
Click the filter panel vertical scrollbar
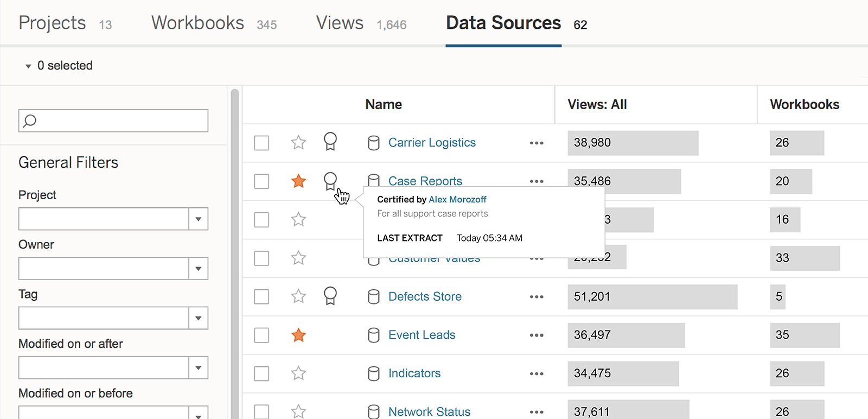point(235,250)
